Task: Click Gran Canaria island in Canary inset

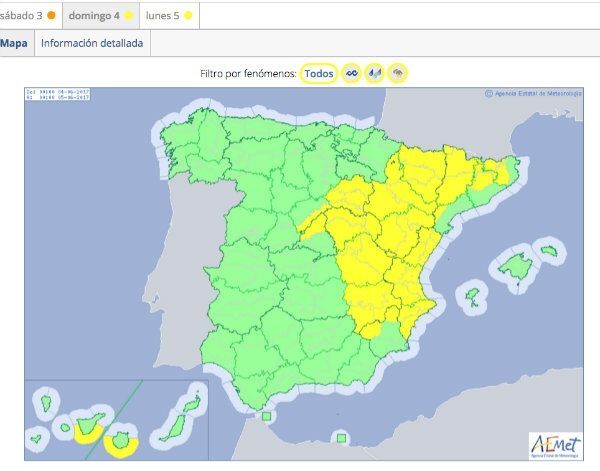Action: [123, 440]
